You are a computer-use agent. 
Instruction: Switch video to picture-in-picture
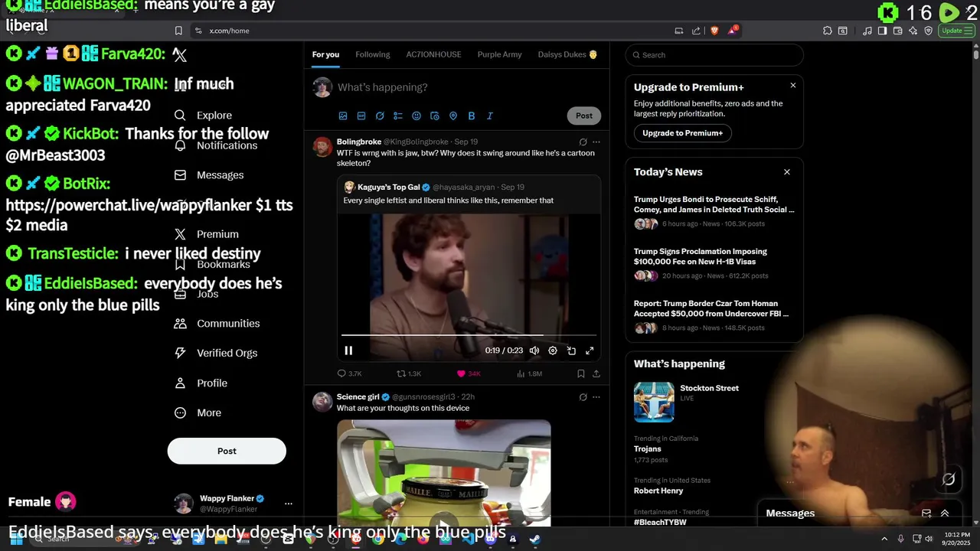571,350
